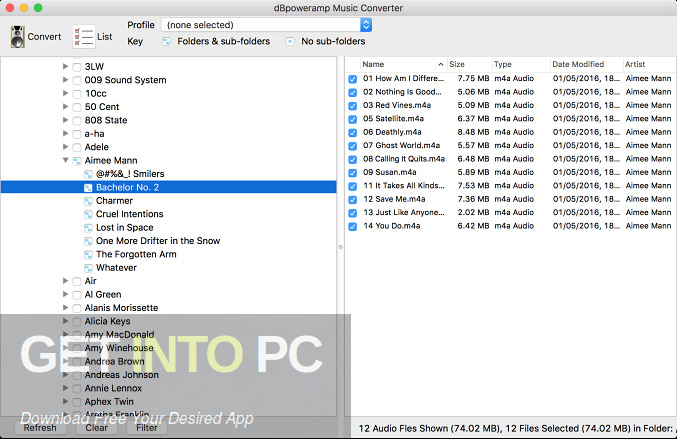
Task: Uncheck 09 Susan.m4a
Action: click(x=353, y=173)
